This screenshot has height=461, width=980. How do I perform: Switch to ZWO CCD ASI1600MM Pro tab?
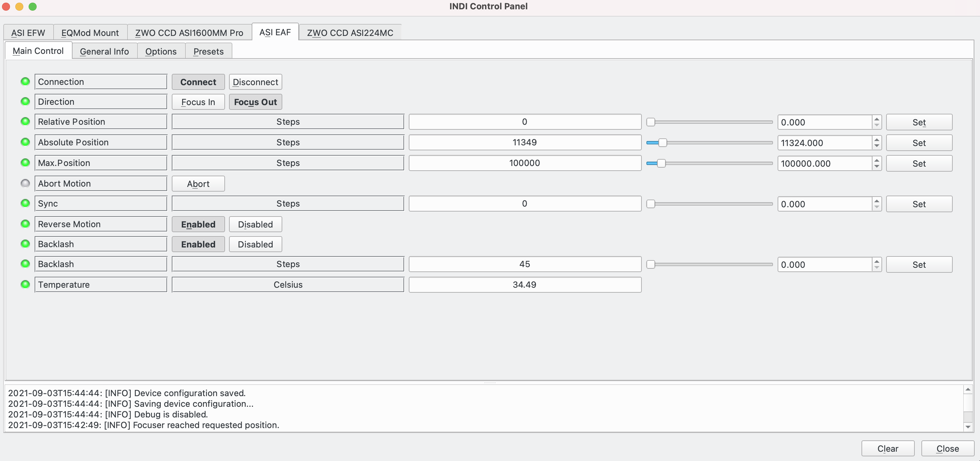[189, 33]
